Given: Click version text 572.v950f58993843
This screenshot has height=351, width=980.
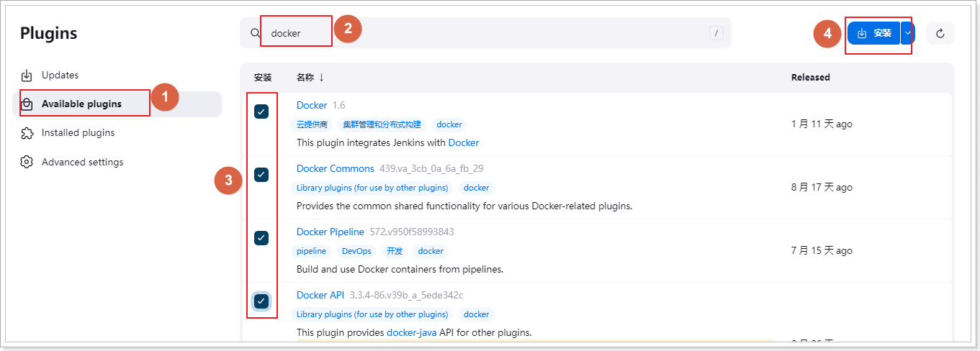Looking at the screenshot, I should tap(412, 232).
